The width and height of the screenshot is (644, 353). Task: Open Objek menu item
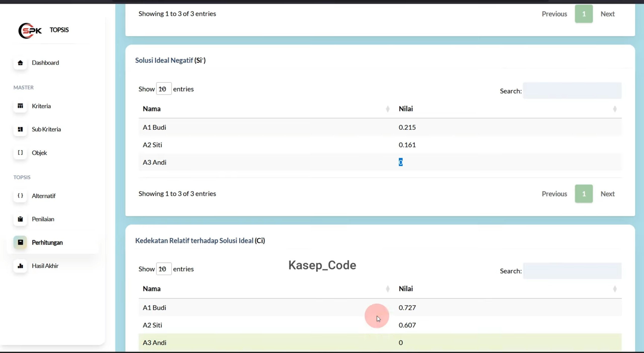tap(39, 153)
